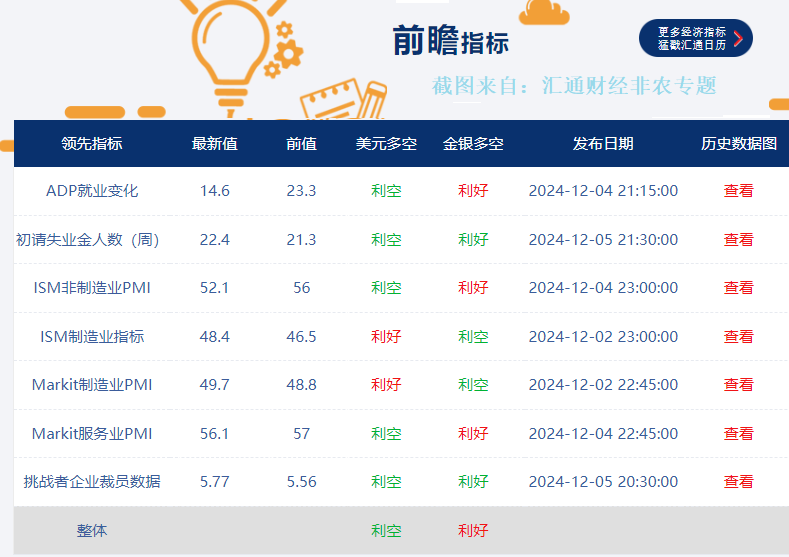Click the 美元多空 column header
The height and width of the screenshot is (557, 789).
coord(386,144)
